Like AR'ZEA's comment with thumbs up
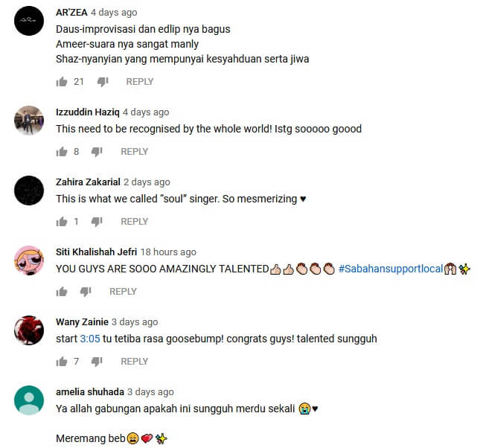The height and width of the screenshot is (448, 483). click(x=62, y=82)
